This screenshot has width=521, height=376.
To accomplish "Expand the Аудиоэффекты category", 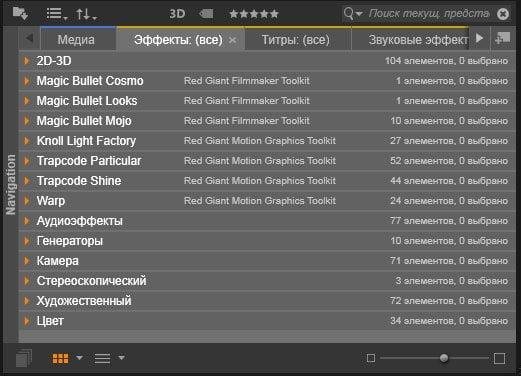I will tap(27, 221).
